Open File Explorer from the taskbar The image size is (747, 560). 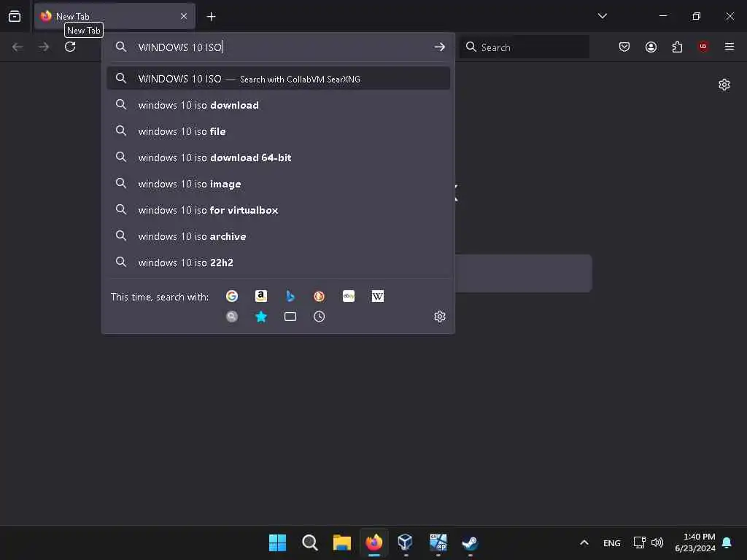(x=341, y=542)
